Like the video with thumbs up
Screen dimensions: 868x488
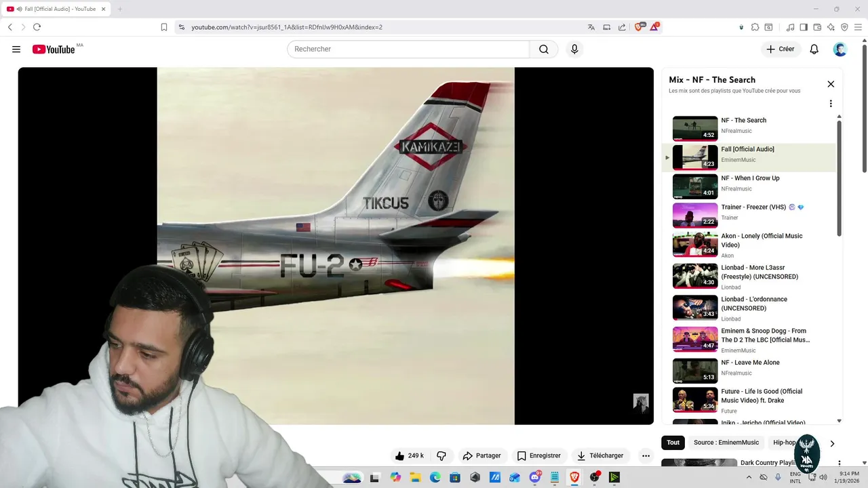410,455
